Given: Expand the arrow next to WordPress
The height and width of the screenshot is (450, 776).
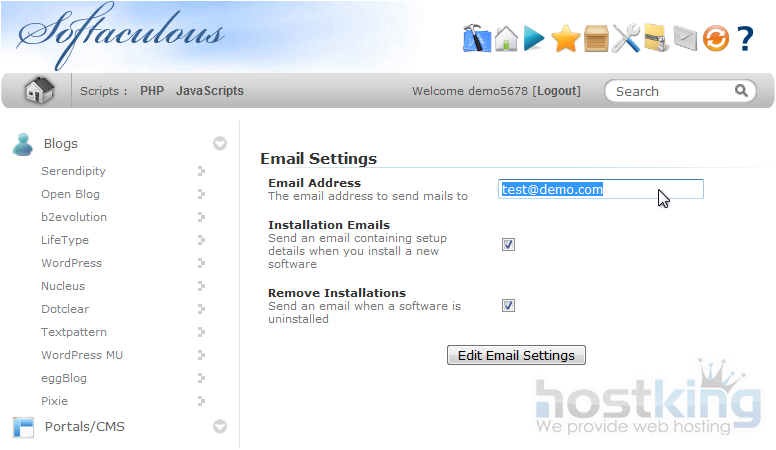Looking at the screenshot, I should click(201, 263).
